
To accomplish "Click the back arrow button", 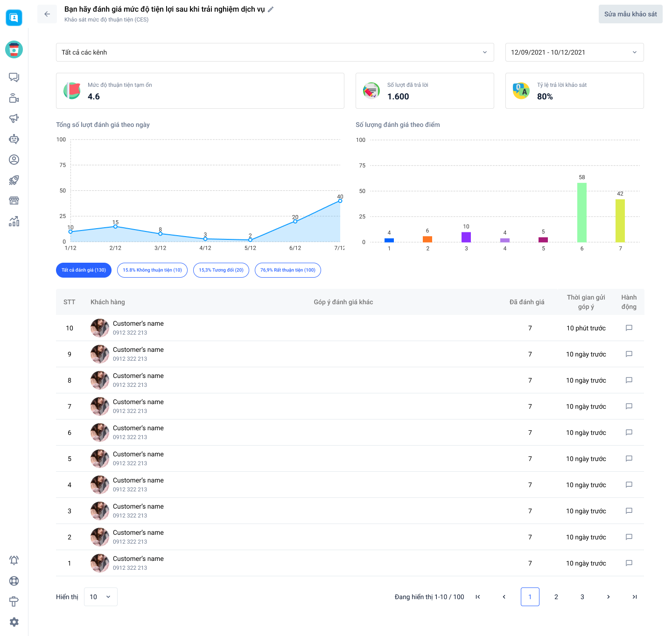I will [47, 14].
